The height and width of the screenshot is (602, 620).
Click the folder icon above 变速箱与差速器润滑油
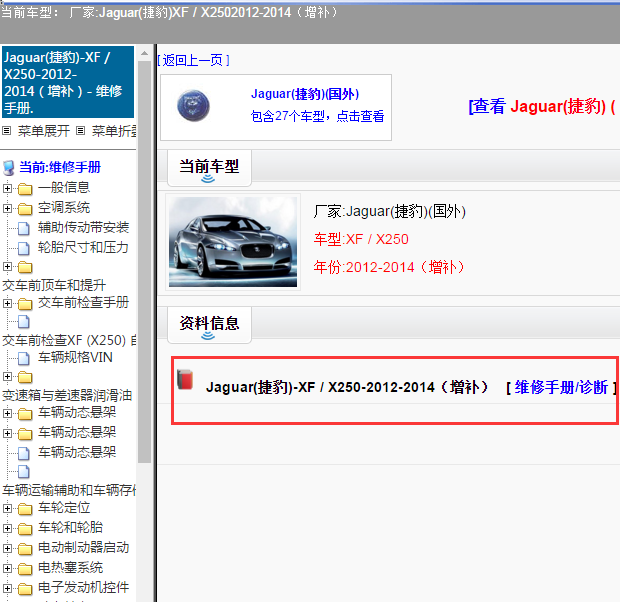(x=25, y=377)
